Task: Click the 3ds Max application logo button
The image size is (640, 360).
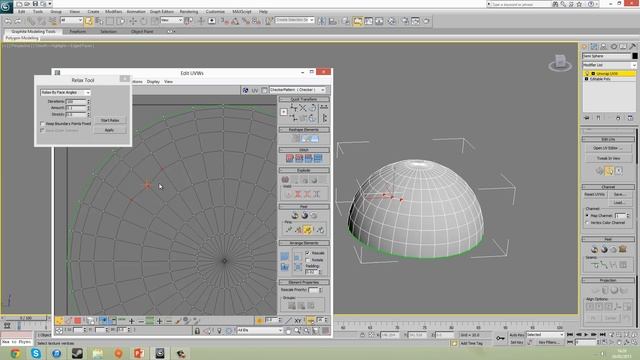Action: (x=6, y=6)
